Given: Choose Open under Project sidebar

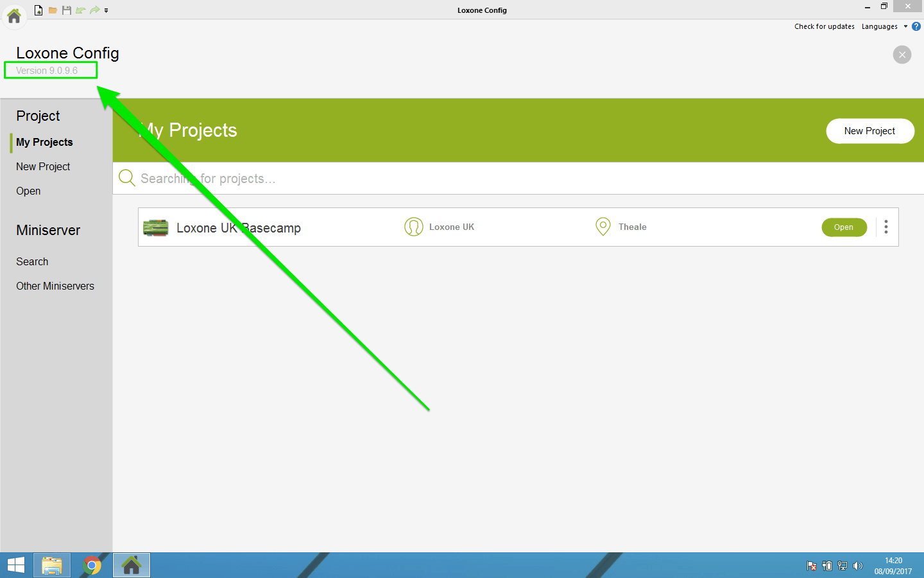Looking at the screenshot, I should pos(28,191).
